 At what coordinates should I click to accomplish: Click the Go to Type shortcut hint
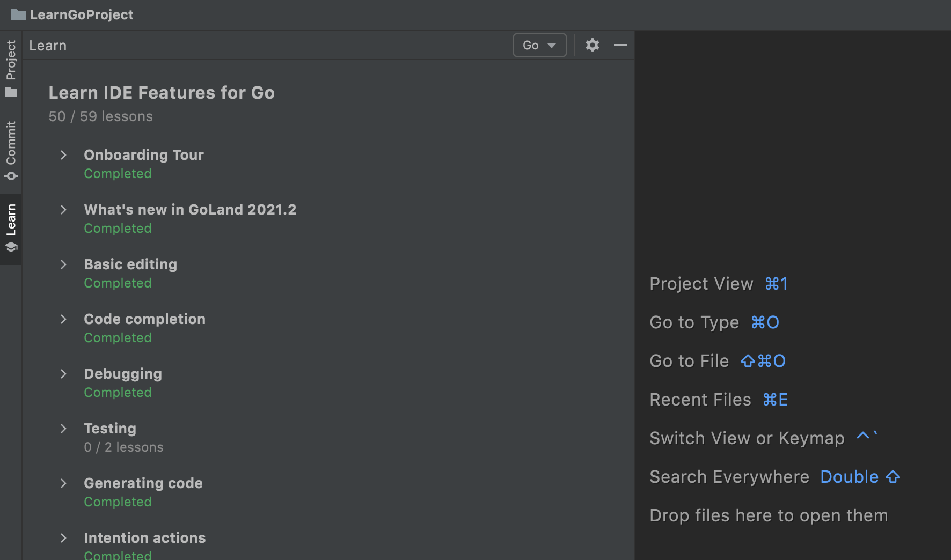click(714, 322)
